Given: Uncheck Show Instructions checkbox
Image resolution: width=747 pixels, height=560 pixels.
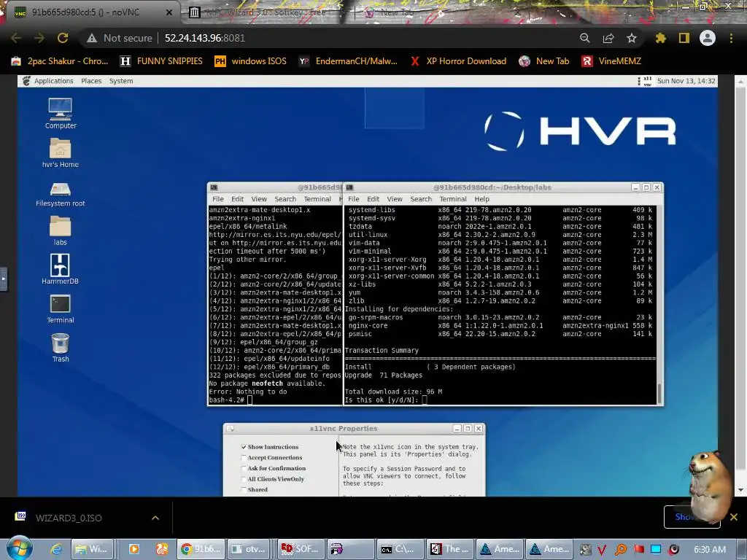Looking at the screenshot, I should click(244, 447).
